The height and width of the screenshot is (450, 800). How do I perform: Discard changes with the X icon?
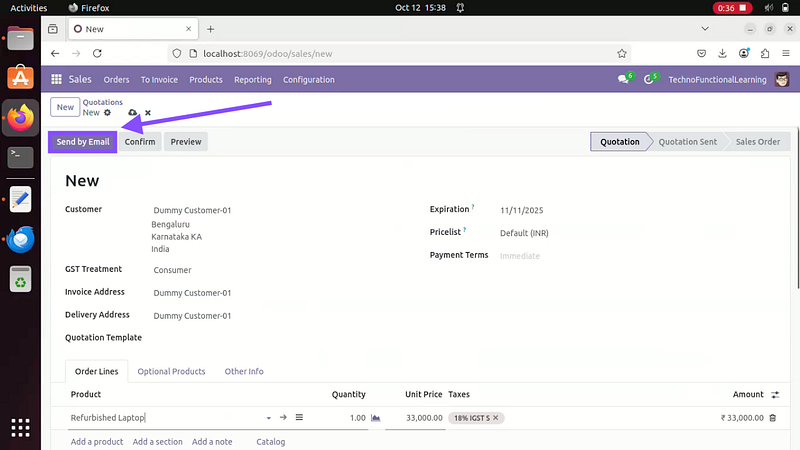(x=148, y=113)
